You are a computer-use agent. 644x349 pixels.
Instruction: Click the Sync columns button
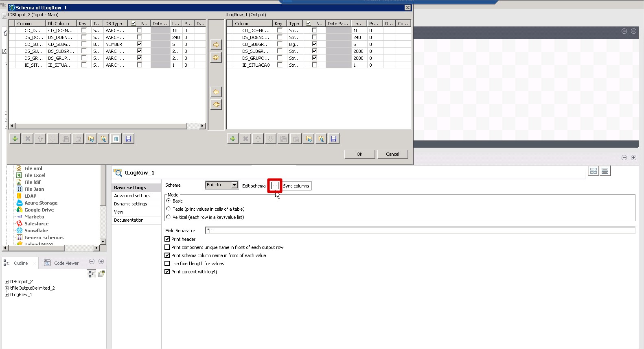[296, 186]
